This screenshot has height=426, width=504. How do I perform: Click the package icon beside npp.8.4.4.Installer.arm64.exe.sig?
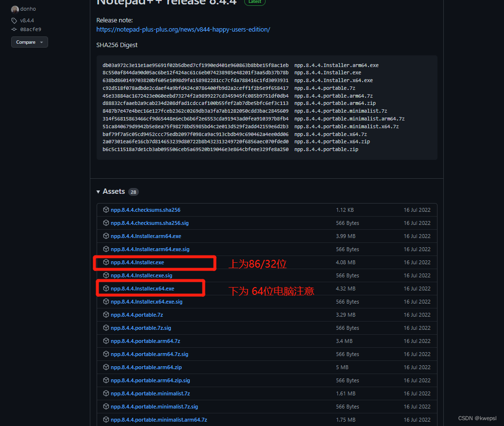coord(106,249)
